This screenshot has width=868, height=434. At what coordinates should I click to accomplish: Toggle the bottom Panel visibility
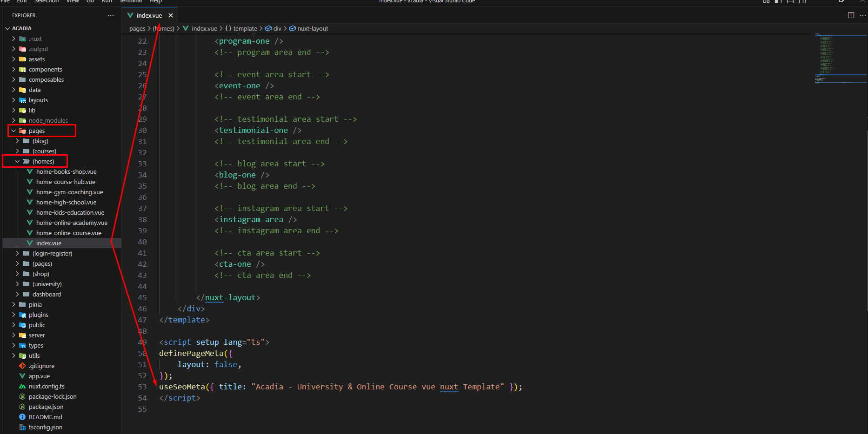(x=790, y=1)
